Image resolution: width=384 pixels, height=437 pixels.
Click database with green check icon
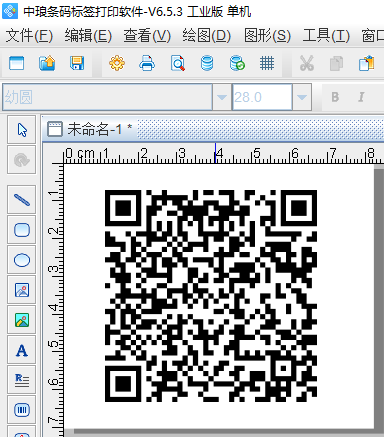click(x=237, y=63)
